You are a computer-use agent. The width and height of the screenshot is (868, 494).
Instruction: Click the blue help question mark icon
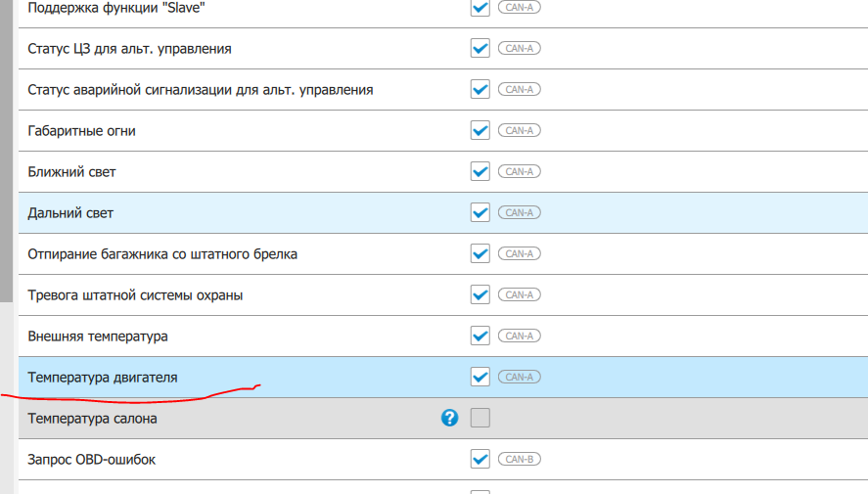click(449, 419)
